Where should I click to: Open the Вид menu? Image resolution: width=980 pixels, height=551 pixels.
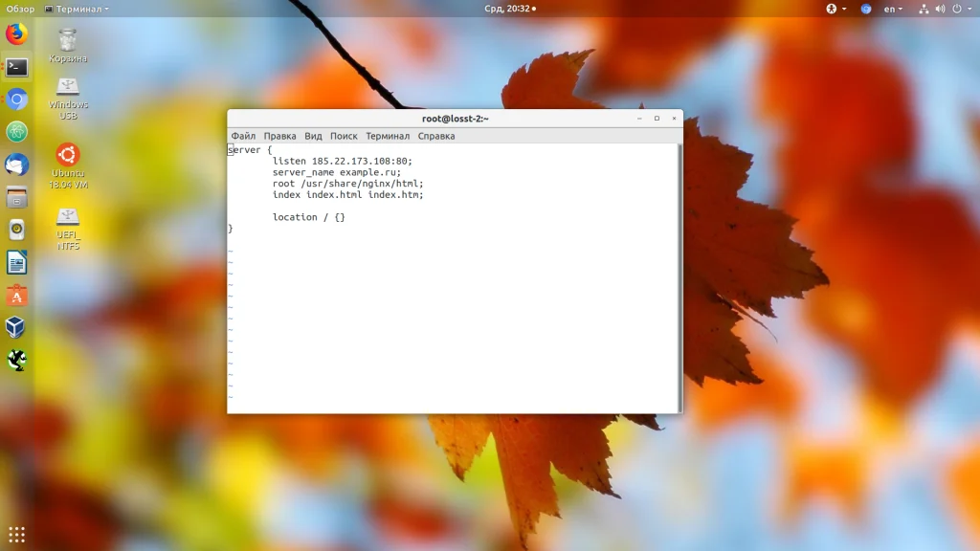[313, 136]
